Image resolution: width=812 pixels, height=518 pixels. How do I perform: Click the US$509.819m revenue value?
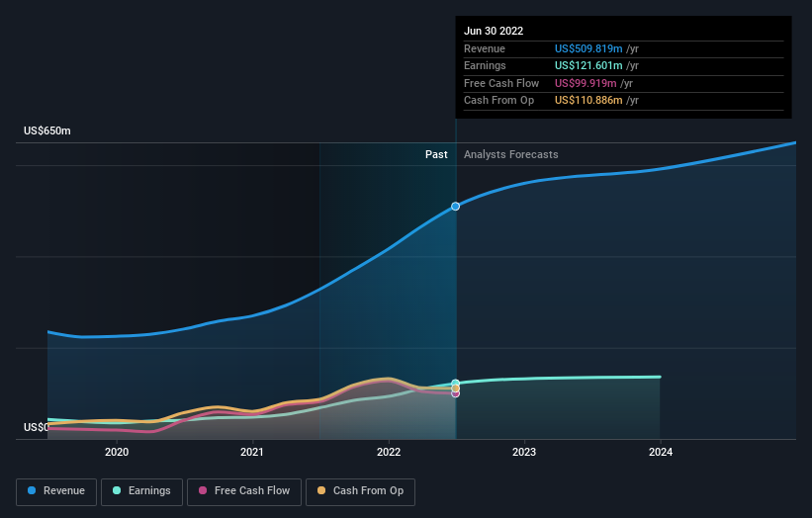coord(588,48)
